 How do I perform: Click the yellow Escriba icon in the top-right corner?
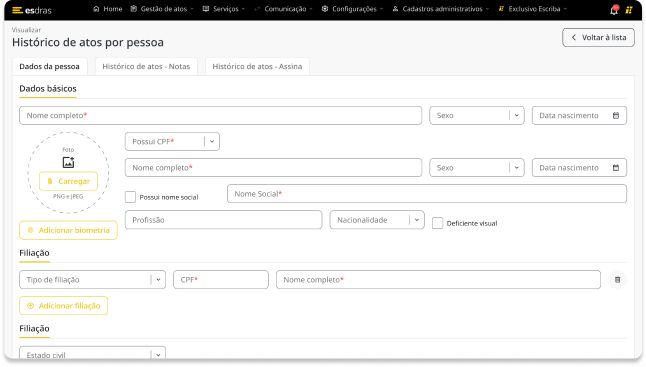click(629, 10)
